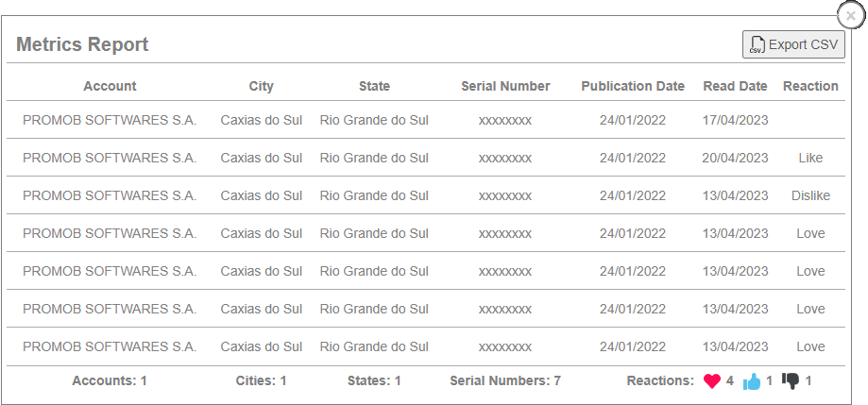The image size is (868, 405).
Task: Click the Metrics Report title
Action: point(82,44)
